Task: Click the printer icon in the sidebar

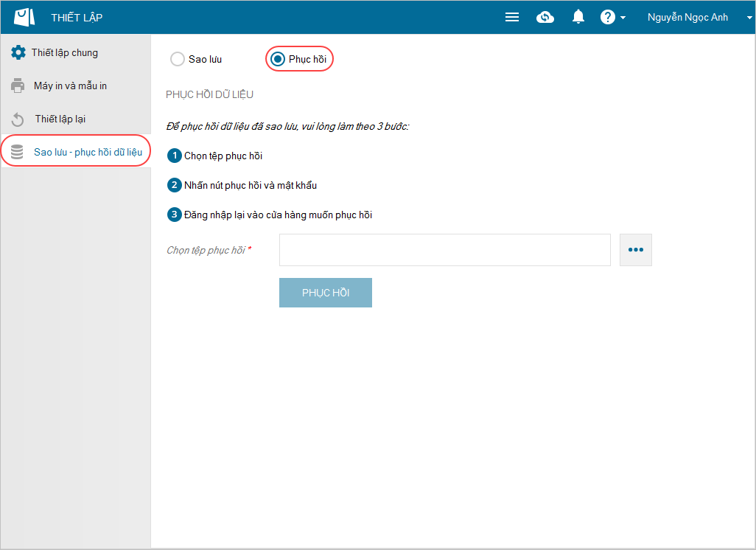Action: tap(18, 86)
